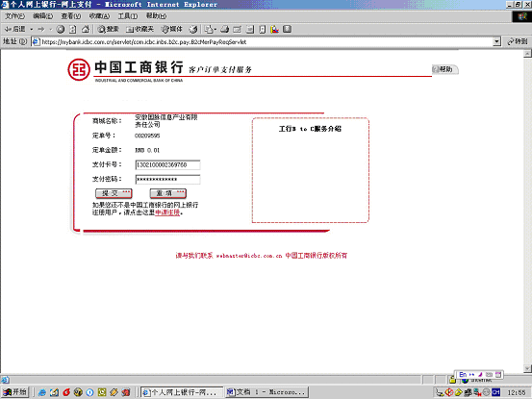This screenshot has height=399, width=532.
Task: Click the vertical scrollbar down arrow
Action: coord(527,368)
